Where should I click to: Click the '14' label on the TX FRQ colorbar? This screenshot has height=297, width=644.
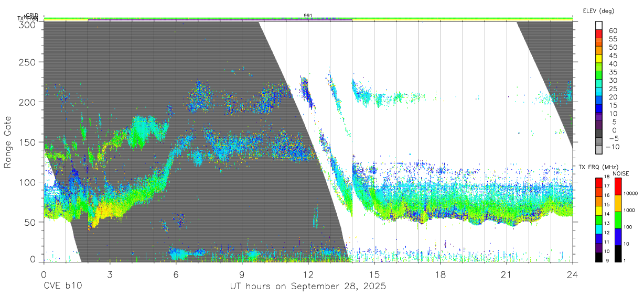coord(607,214)
